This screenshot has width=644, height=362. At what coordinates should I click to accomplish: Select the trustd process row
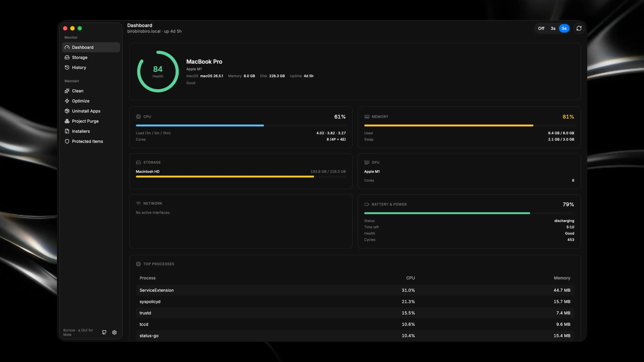[355, 313]
